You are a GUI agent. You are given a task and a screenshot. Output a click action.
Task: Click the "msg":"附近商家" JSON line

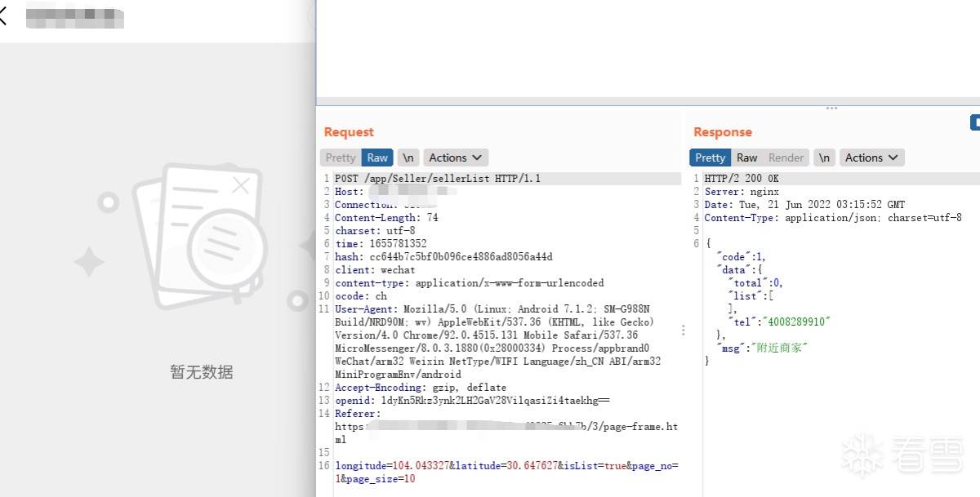pos(762,348)
